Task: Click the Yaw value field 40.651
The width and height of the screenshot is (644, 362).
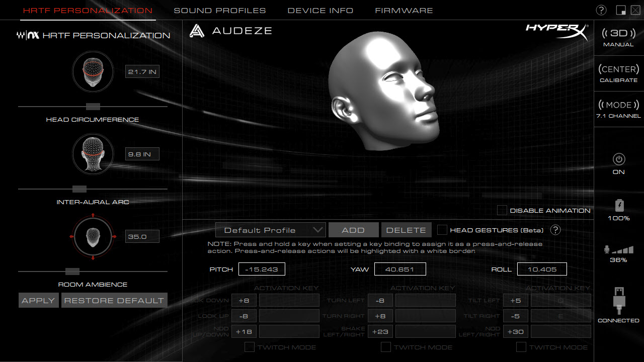Action: point(400,269)
